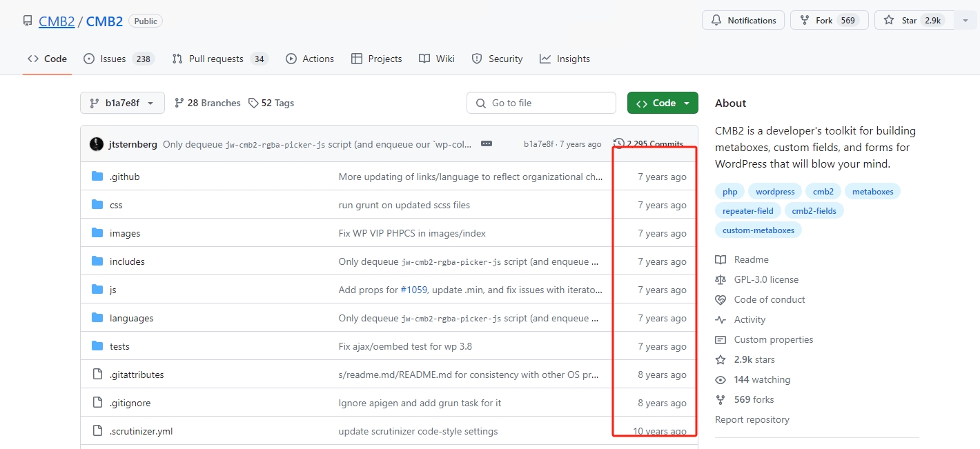Expand the dropdown arrow beside the Star button
Viewport: 980px width, 449px height.
click(965, 21)
